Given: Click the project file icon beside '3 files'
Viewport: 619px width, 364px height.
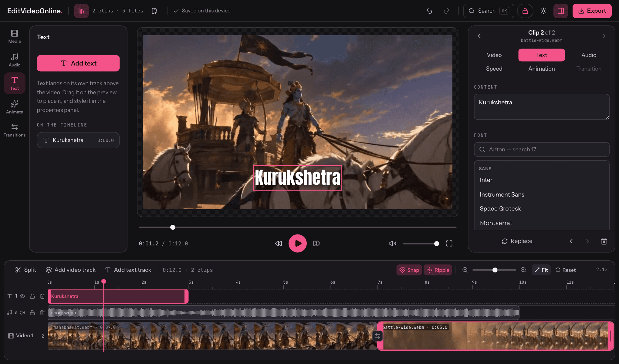Looking at the screenshot, I should pyautogui.click(x=154, y=11).
